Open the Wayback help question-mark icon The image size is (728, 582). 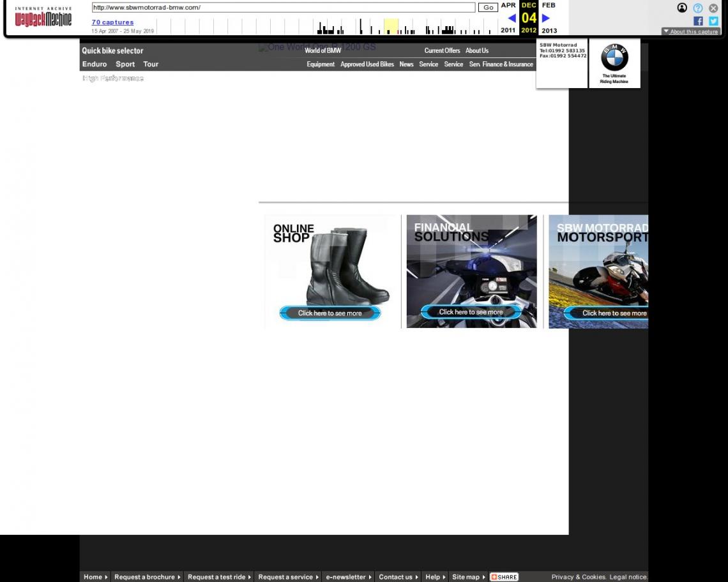(x=698, y=8)
